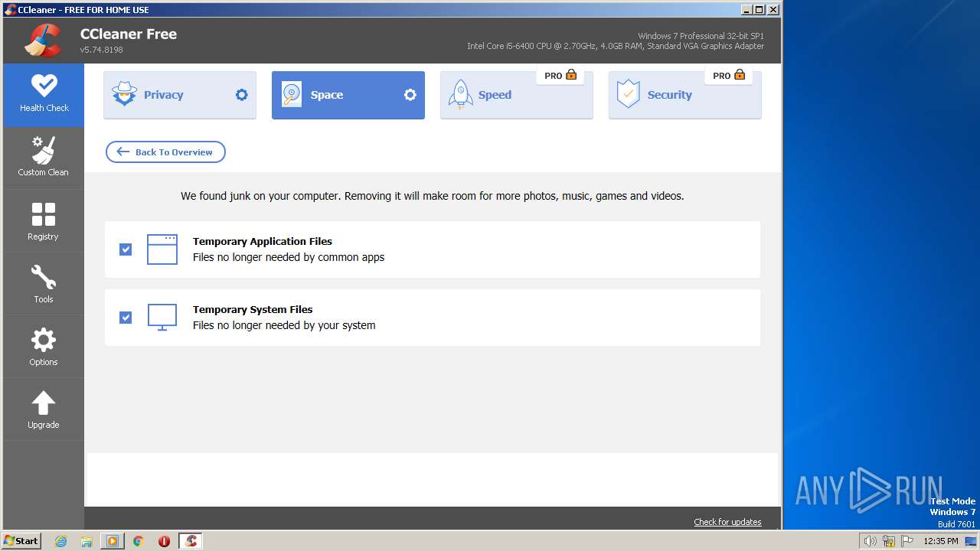Click the Privacy spy icon

pyautogui.click(x=124, y=95)
